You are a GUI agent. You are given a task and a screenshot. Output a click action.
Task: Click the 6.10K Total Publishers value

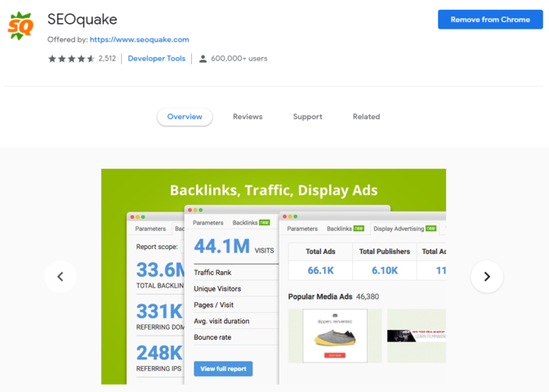[x=385, y=270]
